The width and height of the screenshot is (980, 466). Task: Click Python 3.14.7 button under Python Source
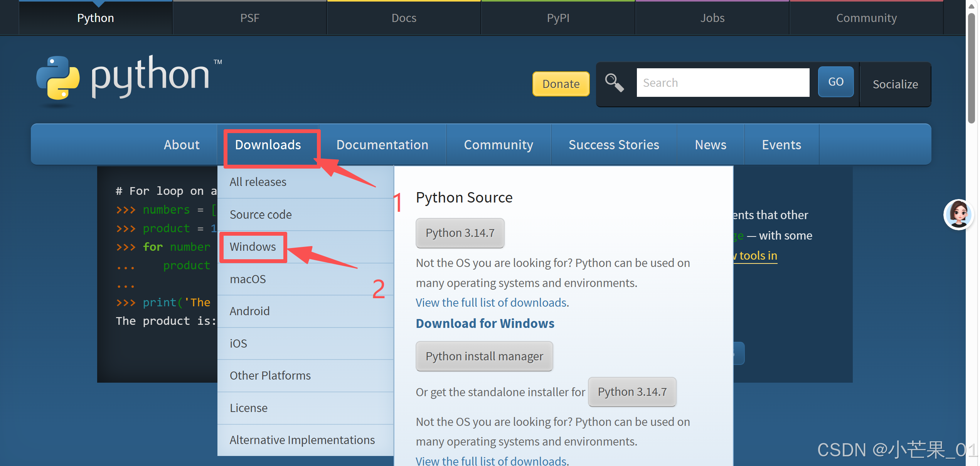[x=460, y=233]
